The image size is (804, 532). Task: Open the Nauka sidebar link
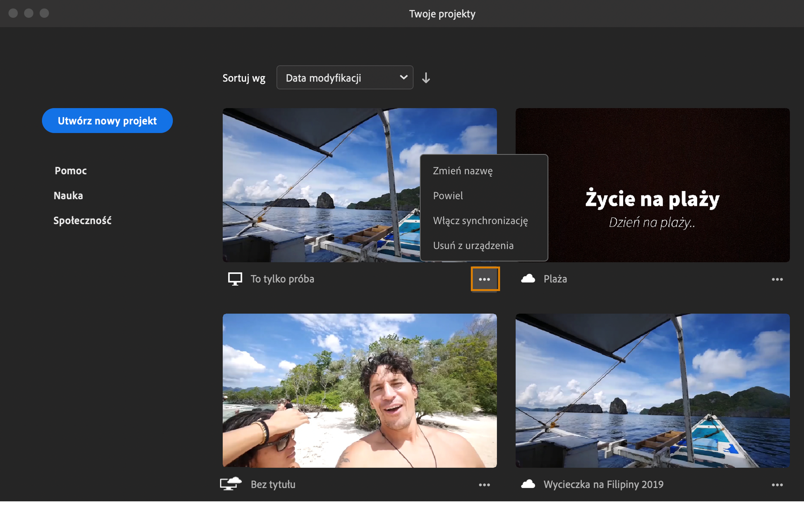tap(68, 196)
